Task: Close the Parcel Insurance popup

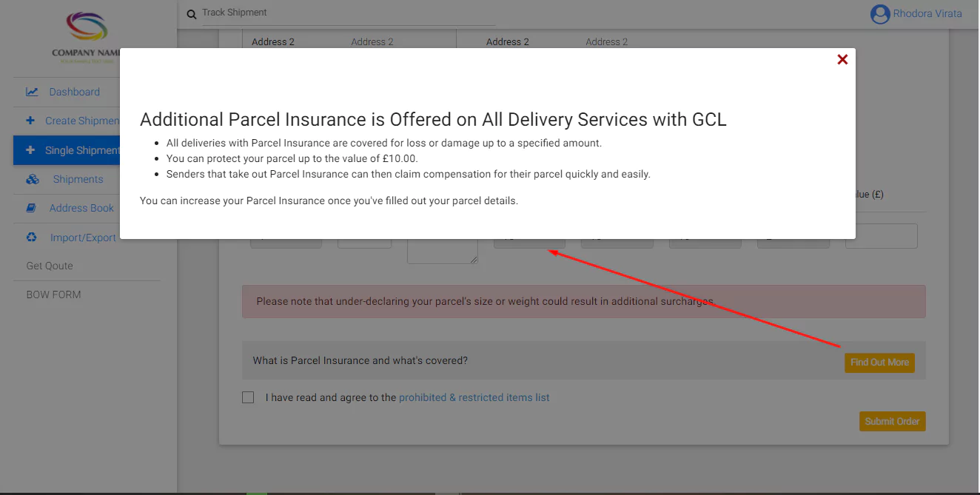Action: (842, 60)
